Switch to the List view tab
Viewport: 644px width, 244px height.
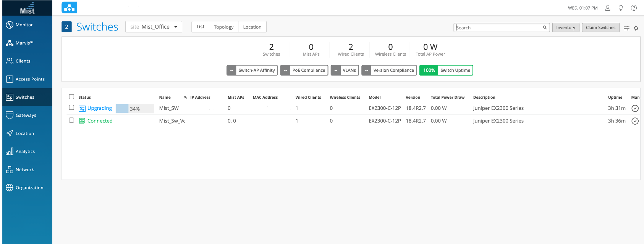(x=200, y=27)
